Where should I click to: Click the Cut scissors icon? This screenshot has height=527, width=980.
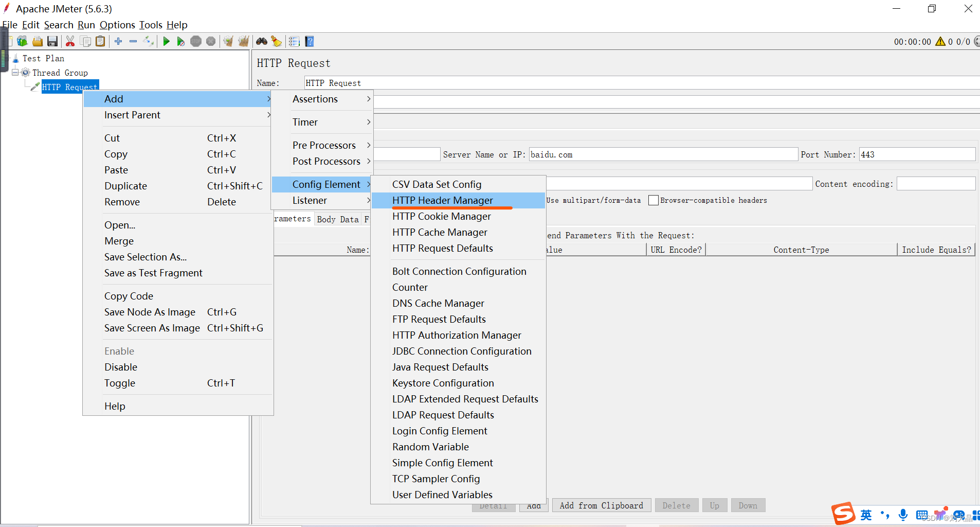click(x=70, y=41)
